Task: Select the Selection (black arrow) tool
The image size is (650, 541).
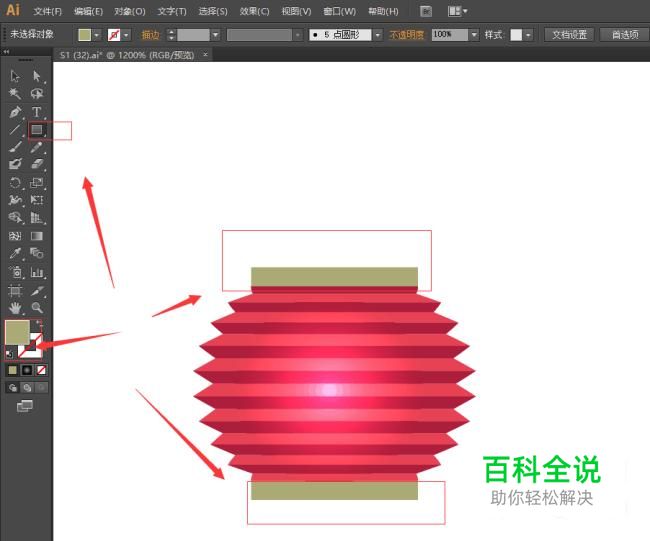Action: [15, 76]
